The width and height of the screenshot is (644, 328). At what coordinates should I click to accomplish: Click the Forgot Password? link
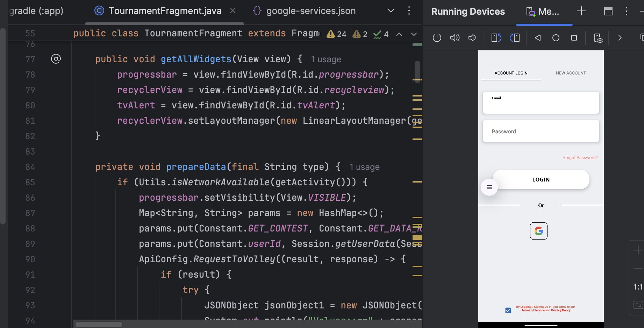[580, 158]
